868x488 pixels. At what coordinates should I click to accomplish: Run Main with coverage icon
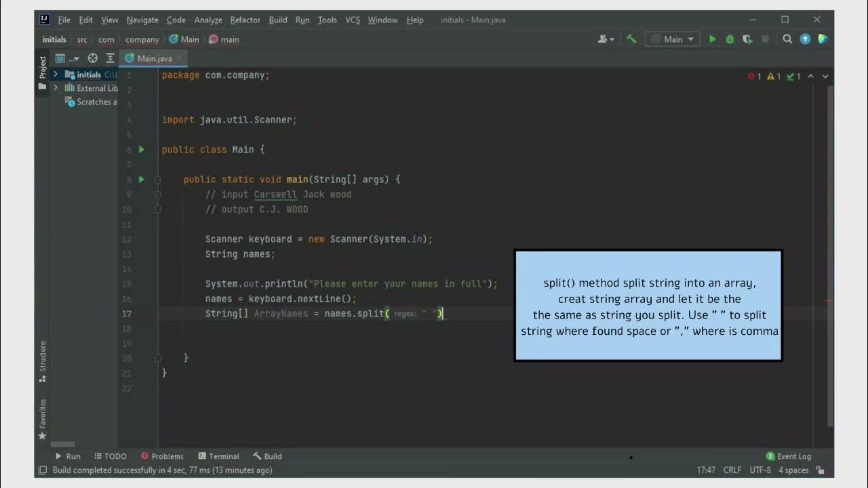[747, 39]
